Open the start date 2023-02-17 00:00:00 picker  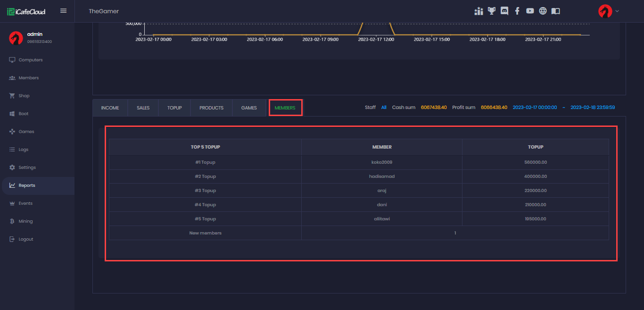pos(535,108)
